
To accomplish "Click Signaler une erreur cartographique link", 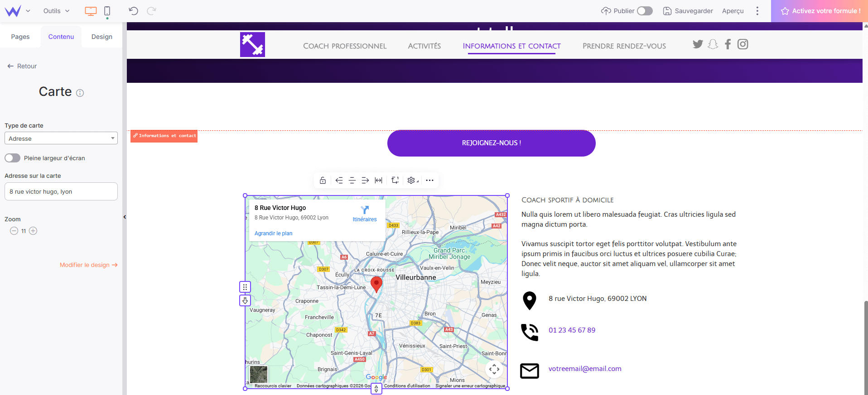I will point(470,386).
